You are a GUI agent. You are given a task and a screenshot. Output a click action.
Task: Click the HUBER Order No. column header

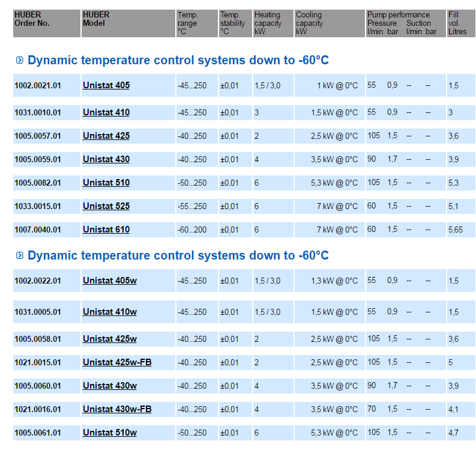[x=47, y=23]
